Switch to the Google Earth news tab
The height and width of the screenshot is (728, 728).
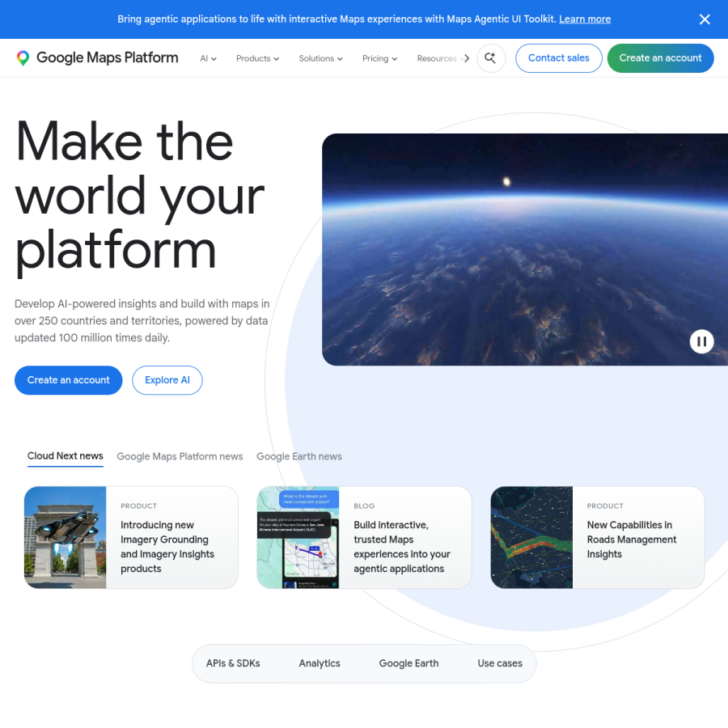click(299, 456)
